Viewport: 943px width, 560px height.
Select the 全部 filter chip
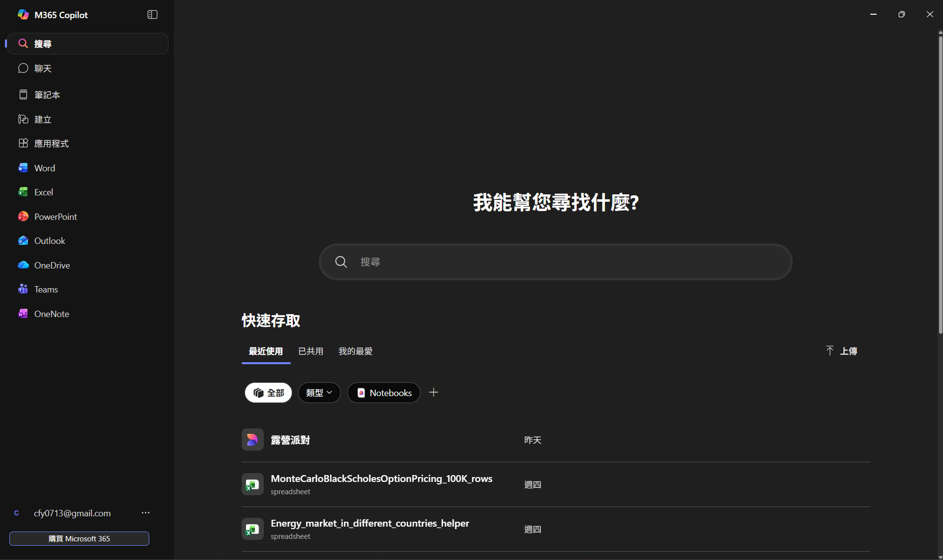268,393
